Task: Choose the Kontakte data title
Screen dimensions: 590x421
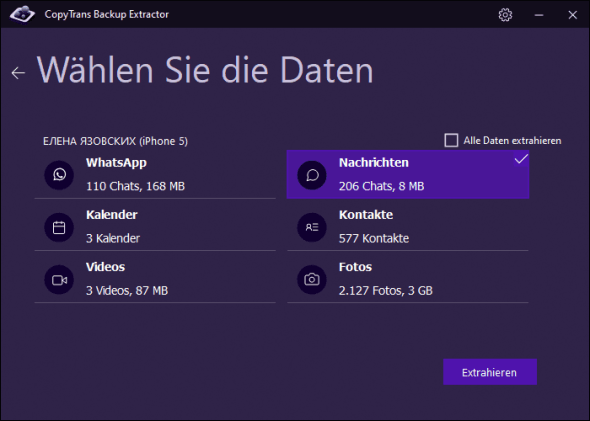Action: [366, 214]
